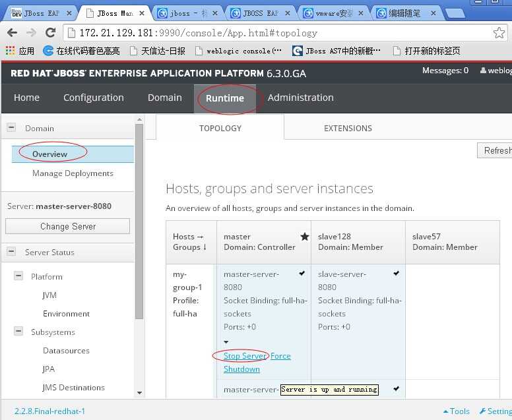Open the Configuration menu
The image size is (512, 420).
94,98
